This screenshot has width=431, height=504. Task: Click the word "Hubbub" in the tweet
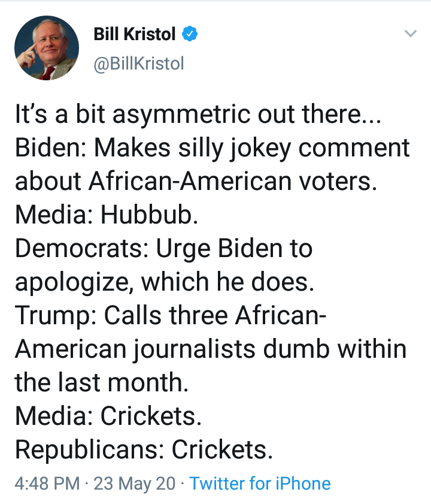click(x=146, y=215)
